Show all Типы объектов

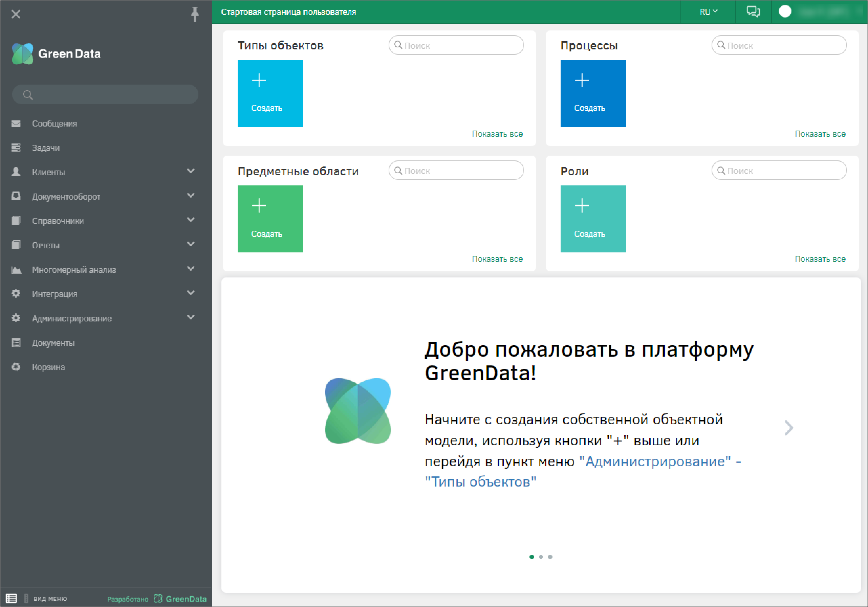pyautogui.click(x=497, y=134)
